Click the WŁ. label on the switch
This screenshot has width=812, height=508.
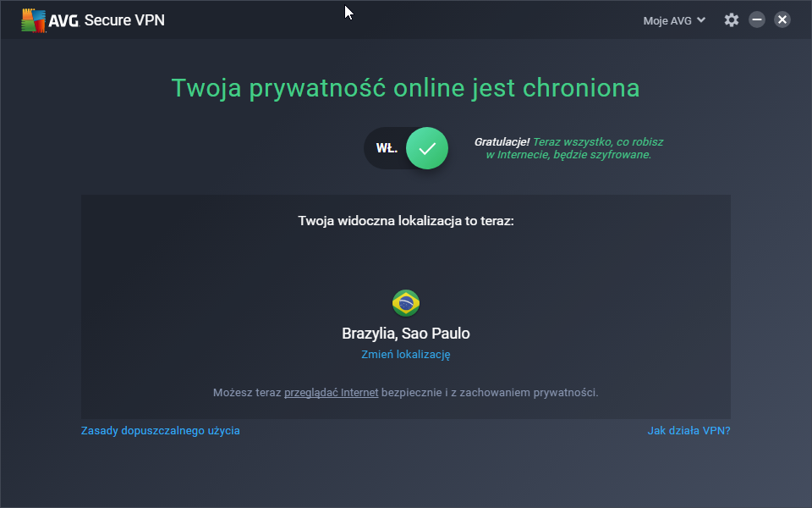point(387,148)
